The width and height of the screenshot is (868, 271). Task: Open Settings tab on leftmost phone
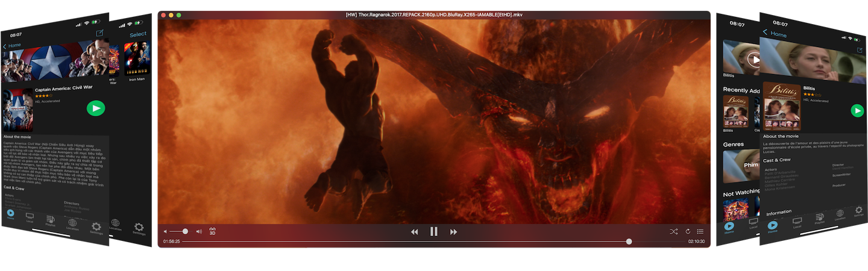[95, 228]
